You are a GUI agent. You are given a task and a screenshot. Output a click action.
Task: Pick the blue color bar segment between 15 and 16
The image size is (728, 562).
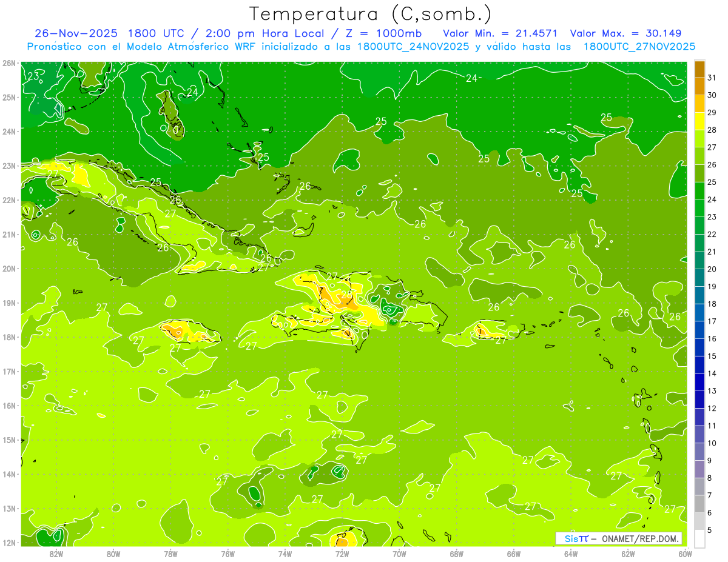(699, 347)
